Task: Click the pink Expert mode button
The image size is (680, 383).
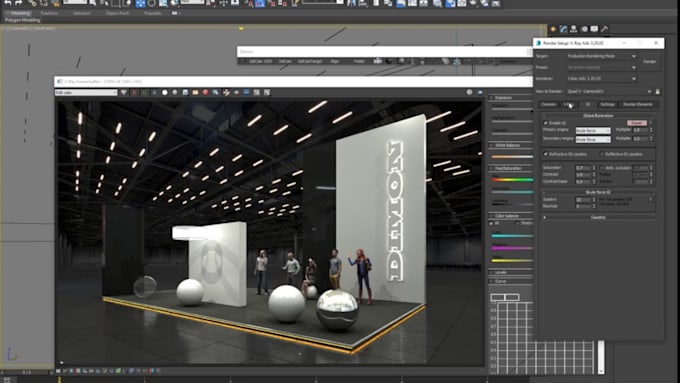Action: tap(637, 123)
